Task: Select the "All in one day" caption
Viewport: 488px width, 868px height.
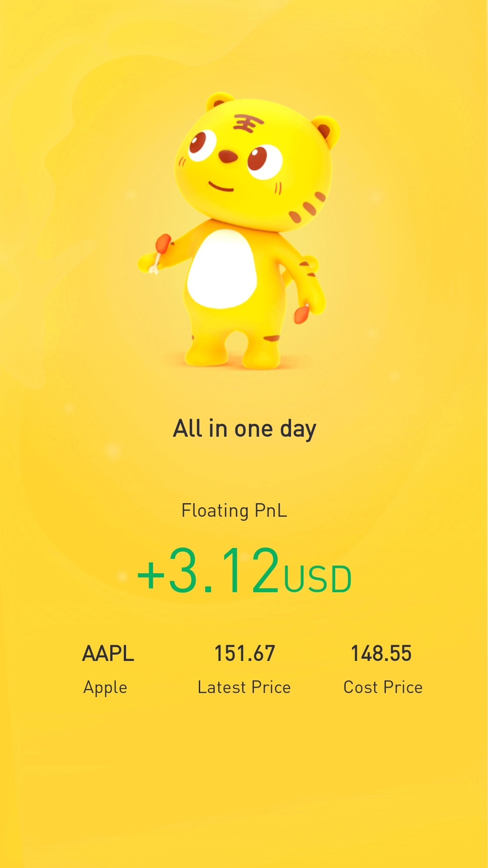Action: [x=244, y=429]
